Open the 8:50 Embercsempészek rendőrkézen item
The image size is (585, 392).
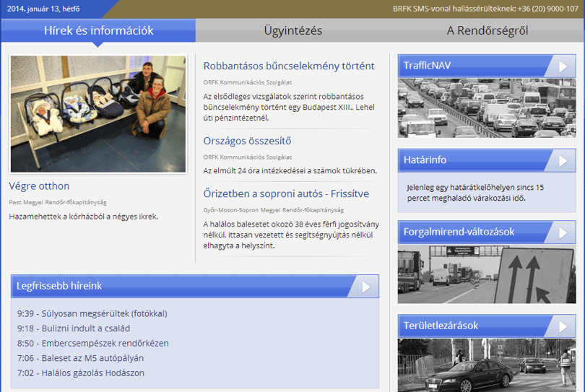[x=93, y=343]
